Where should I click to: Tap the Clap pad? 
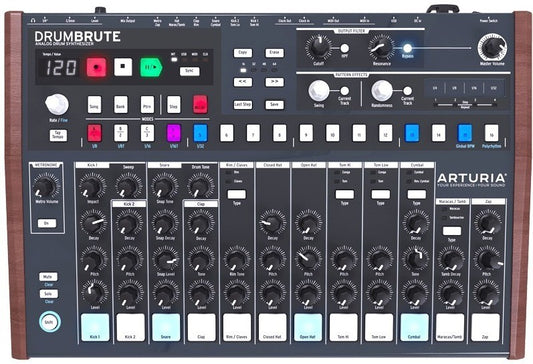coord(202,327)
